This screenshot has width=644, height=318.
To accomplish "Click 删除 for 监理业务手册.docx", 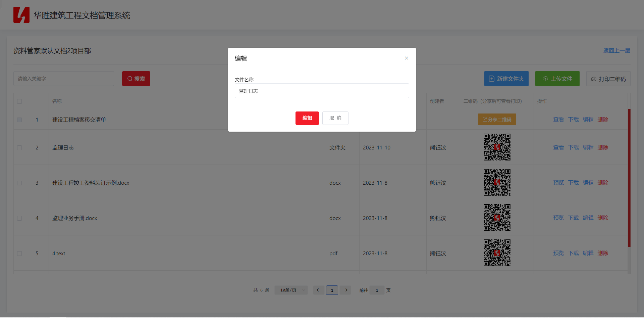I will coord(603,218).
